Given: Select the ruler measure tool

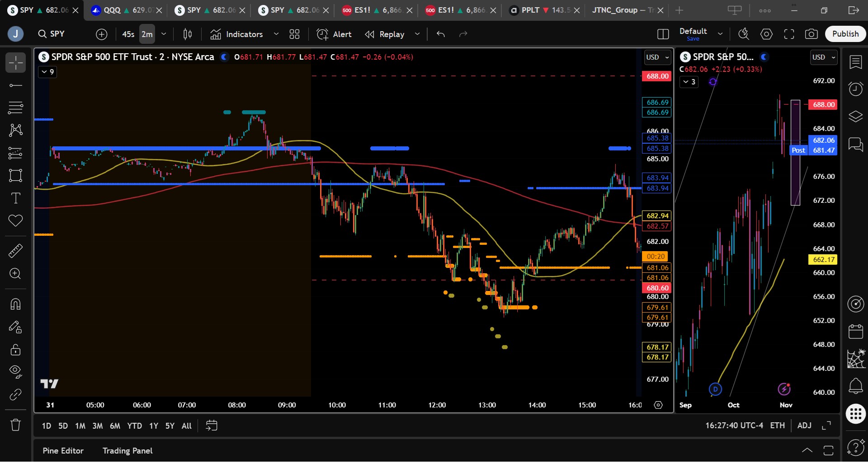Looking at the screenshot, I should 15,251.
